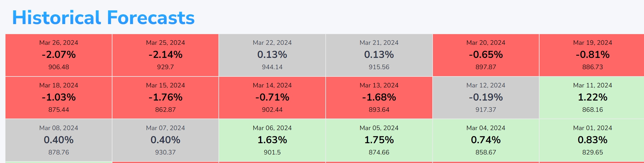Open the gray Mar 12, 2024 cell
Screen dimensions: 644x163
coord(486,97)
